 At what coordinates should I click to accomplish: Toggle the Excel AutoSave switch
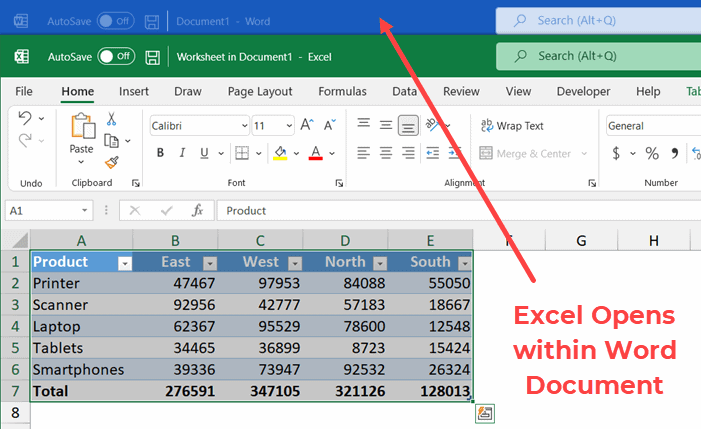point(116,56)
